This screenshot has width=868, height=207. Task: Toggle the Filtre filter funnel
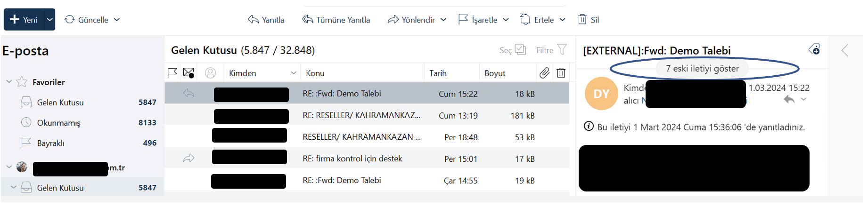(562, 49)
